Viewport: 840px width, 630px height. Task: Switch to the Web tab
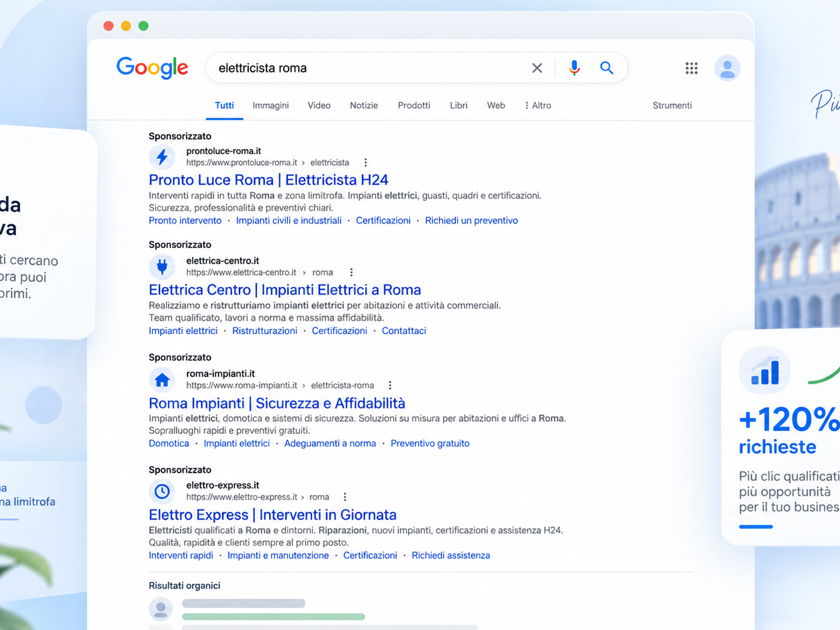coord(496,106)
